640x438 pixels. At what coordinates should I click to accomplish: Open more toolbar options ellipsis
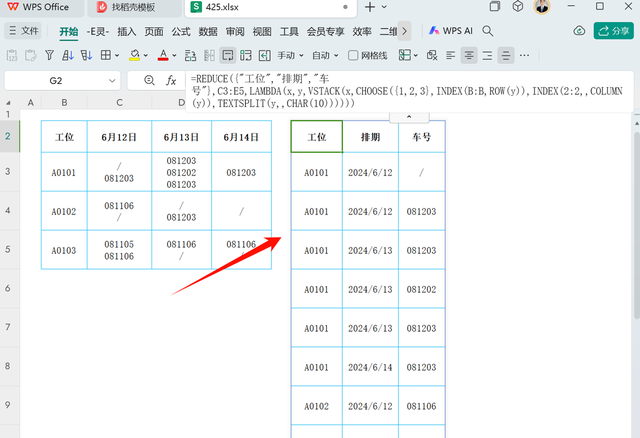(x=524, y=55)
